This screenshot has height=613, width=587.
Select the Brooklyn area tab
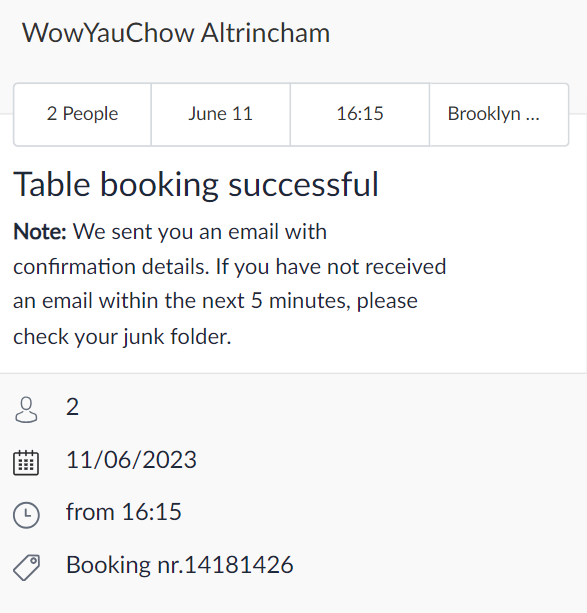(499, 115)
